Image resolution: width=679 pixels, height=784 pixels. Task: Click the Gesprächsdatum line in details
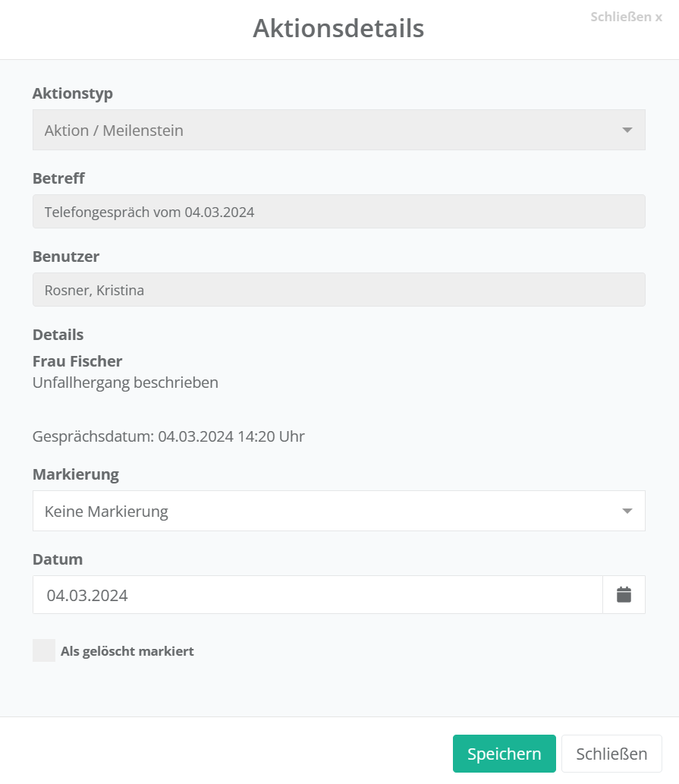tap(168, 436)
